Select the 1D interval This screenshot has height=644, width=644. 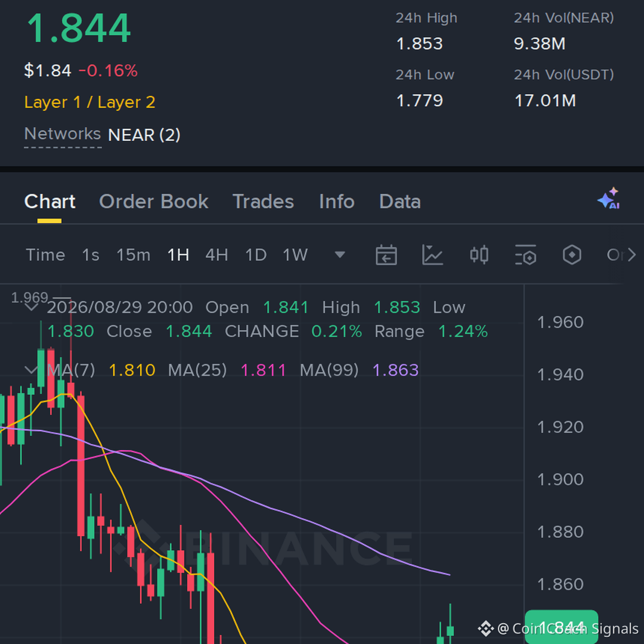point(256,255)
